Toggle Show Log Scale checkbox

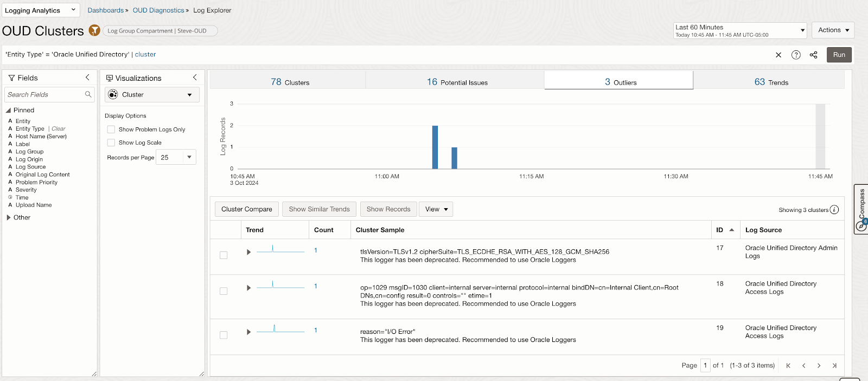click(111, 143)
